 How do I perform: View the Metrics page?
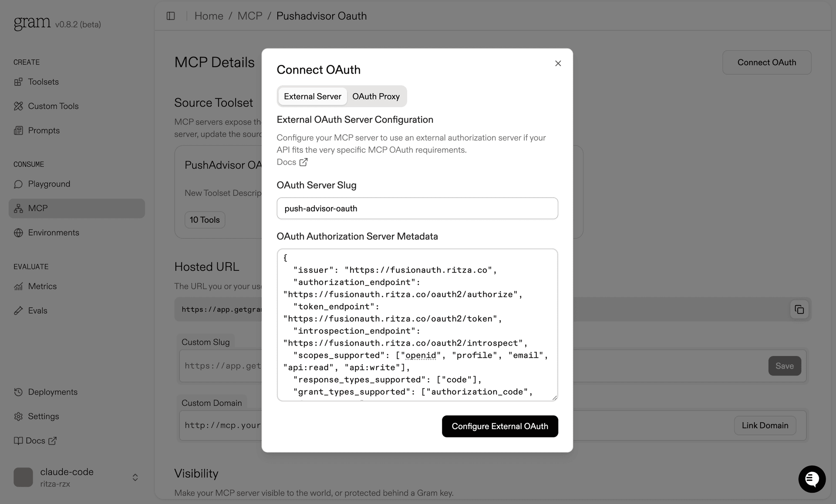click(42, 286)
